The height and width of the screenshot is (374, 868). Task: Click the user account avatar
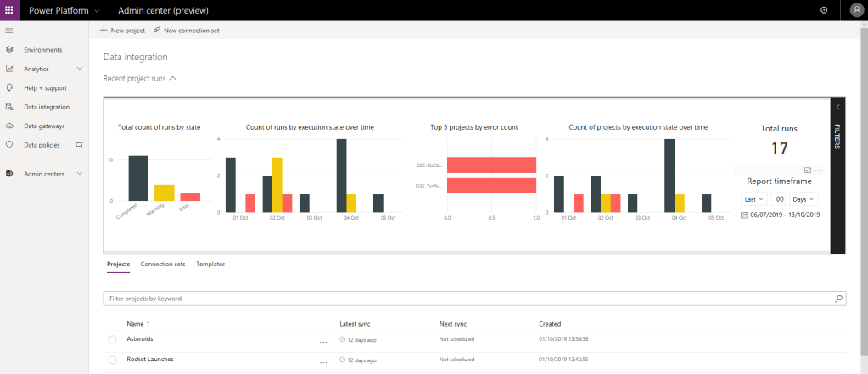click(x=856, y=10)
